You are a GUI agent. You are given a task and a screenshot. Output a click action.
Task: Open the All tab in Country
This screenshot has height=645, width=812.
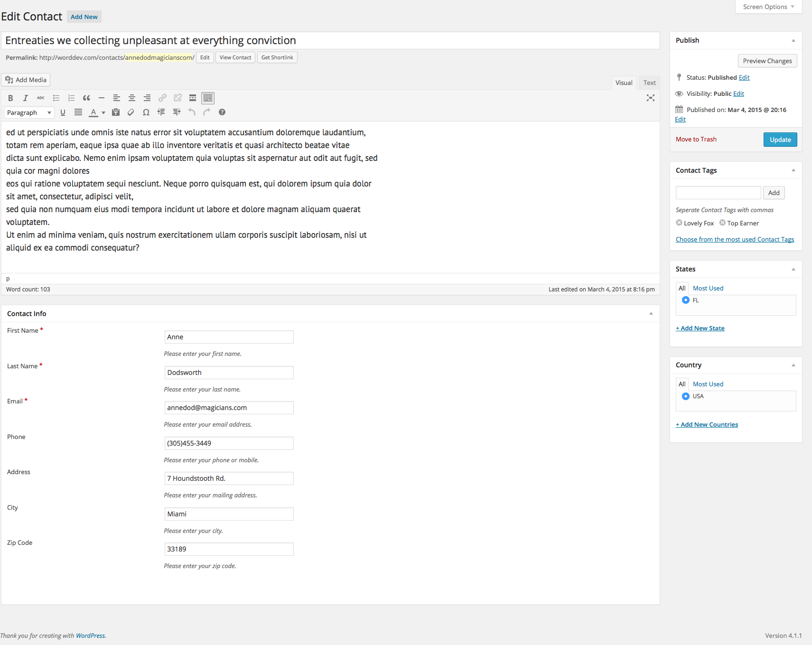(682, 384)
